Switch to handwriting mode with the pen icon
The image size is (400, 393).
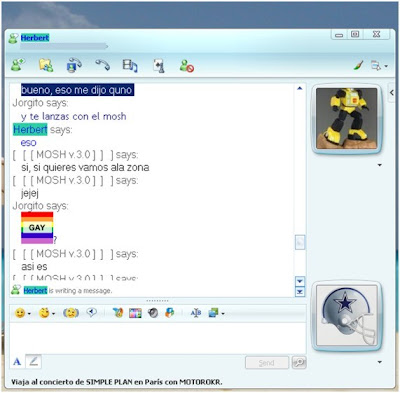coord(34,361)
